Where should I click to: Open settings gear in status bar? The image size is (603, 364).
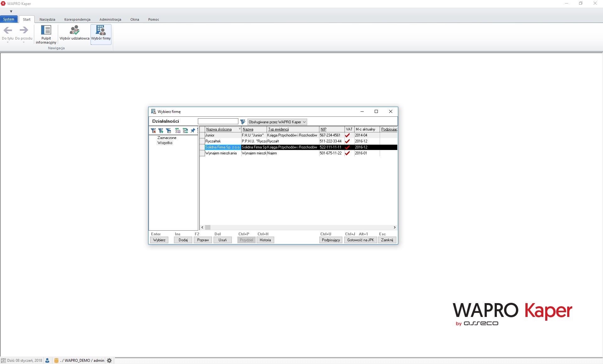[x=109, y=361]
